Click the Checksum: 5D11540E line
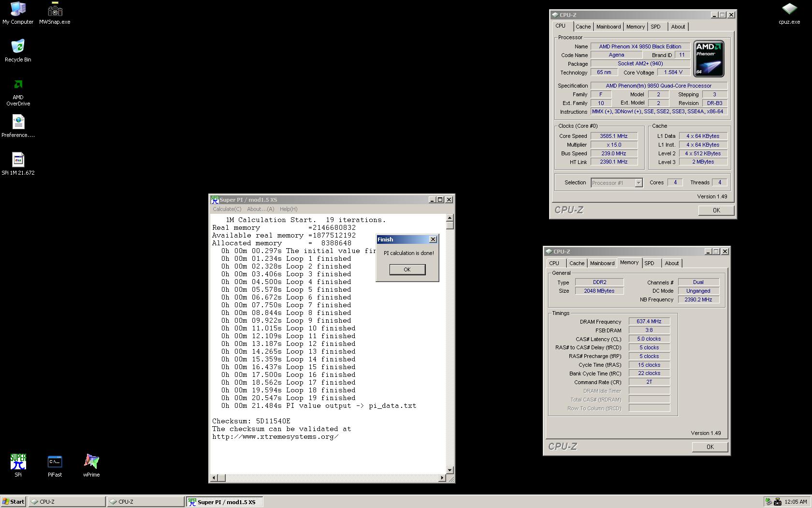The width and height of the screenshot is (812, 508). point(251,421)
